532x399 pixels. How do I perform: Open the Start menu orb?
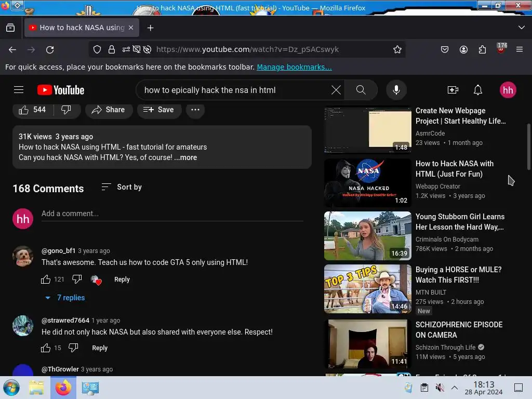(11, 388)
